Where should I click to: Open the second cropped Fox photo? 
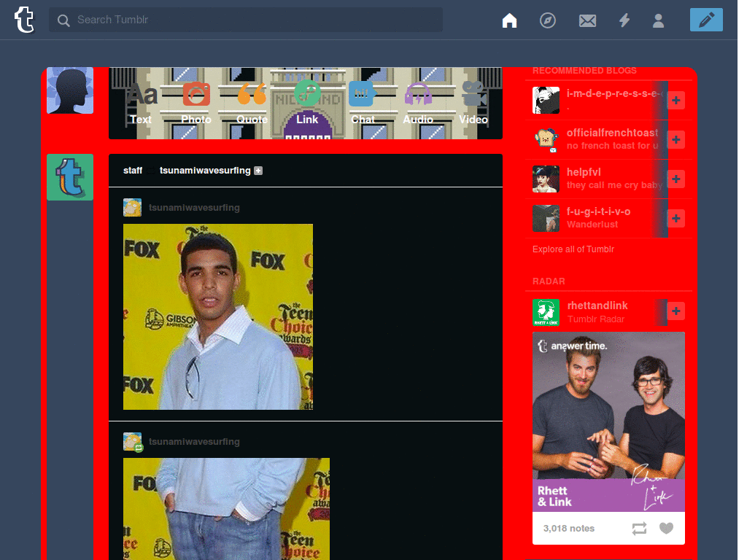(226, 509)
